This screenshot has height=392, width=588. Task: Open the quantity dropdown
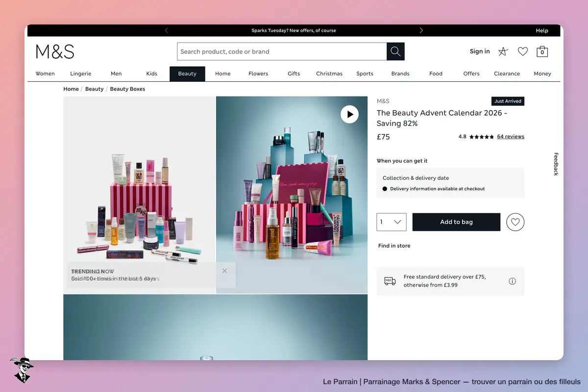point(392,222)
